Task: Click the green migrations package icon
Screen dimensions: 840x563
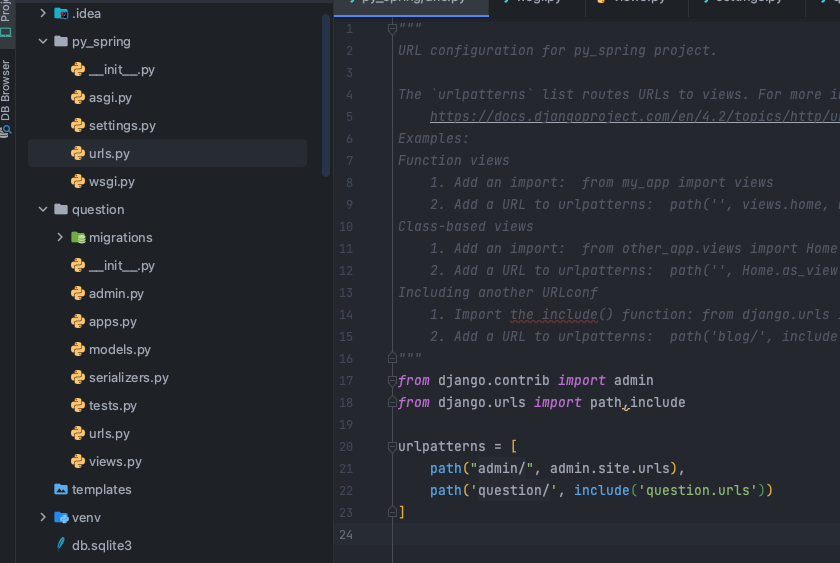Action: pos(78,237)
